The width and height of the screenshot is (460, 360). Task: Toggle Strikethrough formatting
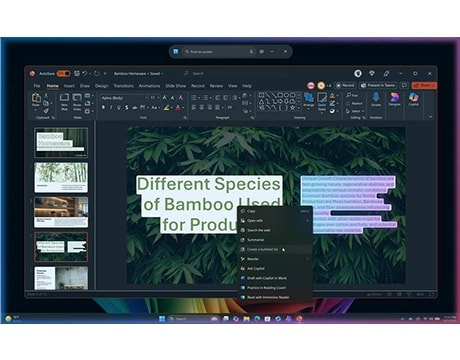click(x=135, y=107)
